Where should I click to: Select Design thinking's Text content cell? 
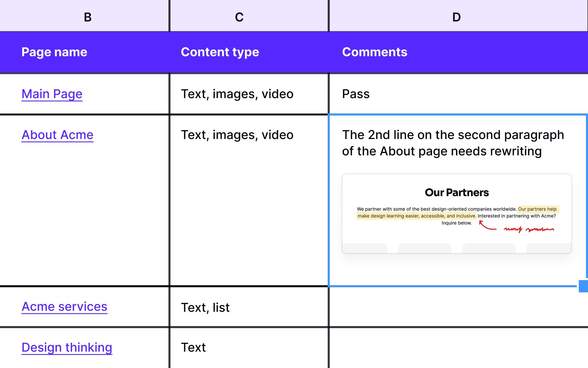[x=249, y=348]
